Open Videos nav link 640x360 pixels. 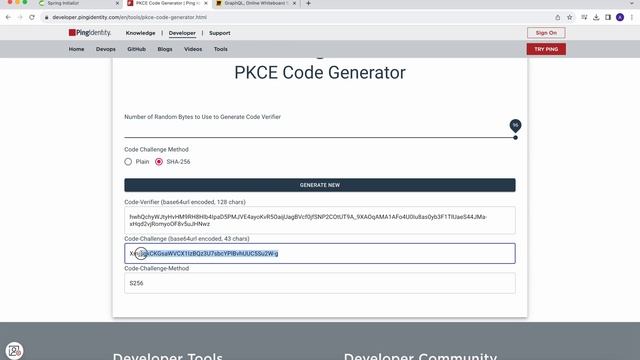193,49
